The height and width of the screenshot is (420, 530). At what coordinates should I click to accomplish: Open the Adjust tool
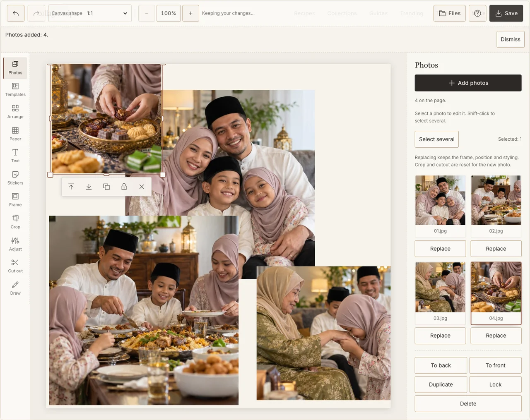click(x=15, y=245)
